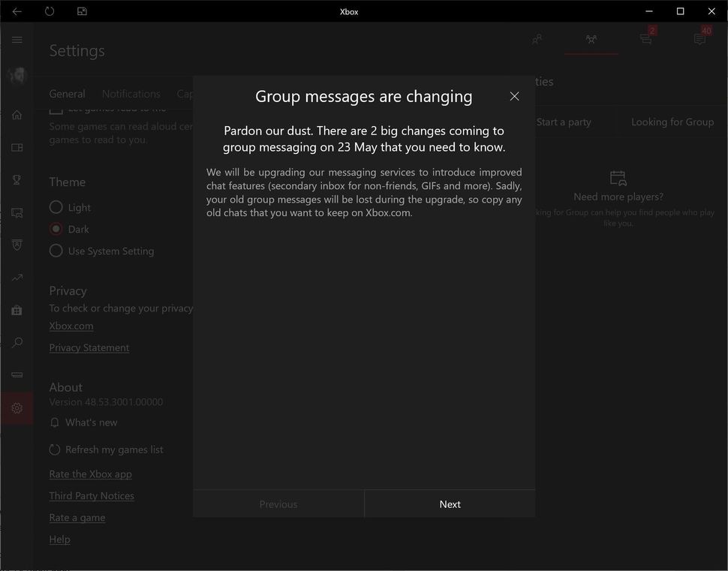
Task: Open the Trending activity section
Action: [x=17, y=278]
